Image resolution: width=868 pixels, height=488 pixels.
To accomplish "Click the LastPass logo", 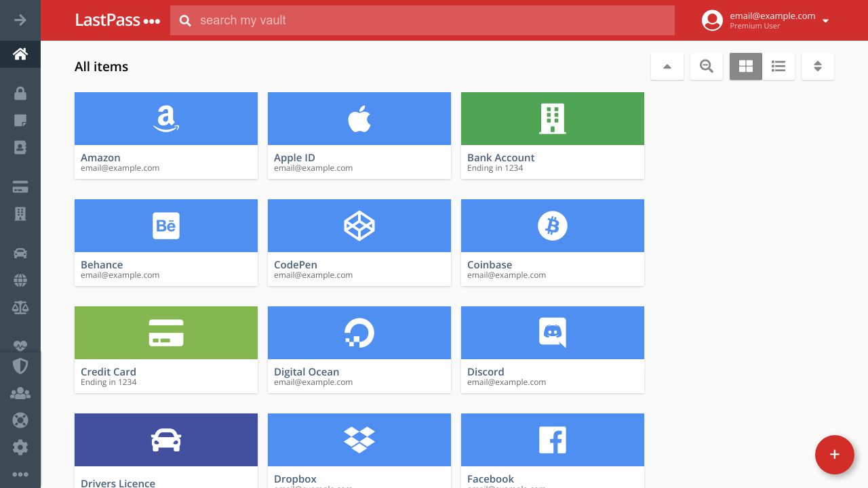I will [x=117, y=20].
